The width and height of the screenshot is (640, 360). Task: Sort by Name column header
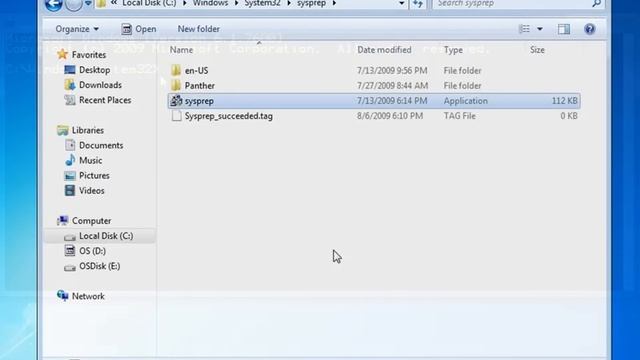[x=181, y=50]
